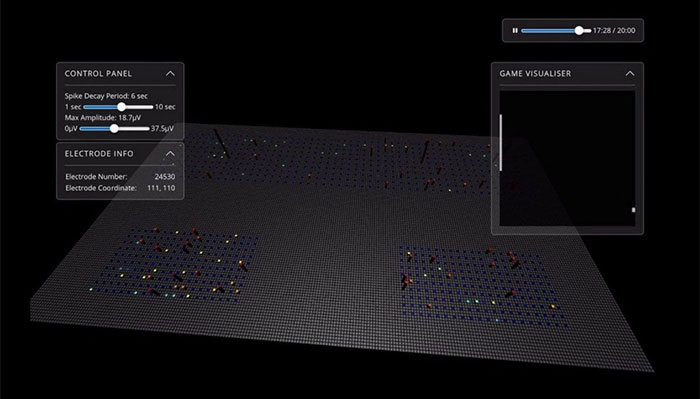Click the tall black spike in top electrode strip
700x399 pixels.
tap(221, 144)
